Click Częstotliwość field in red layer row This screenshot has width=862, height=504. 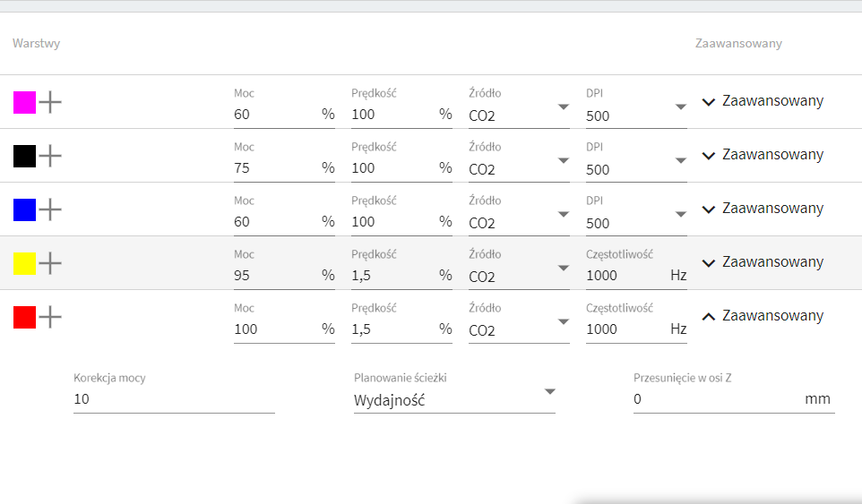(636, 323)
